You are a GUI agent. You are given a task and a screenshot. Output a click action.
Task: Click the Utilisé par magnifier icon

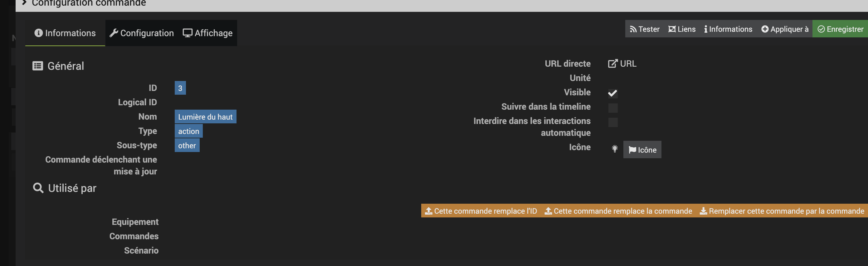click(38, 188)
